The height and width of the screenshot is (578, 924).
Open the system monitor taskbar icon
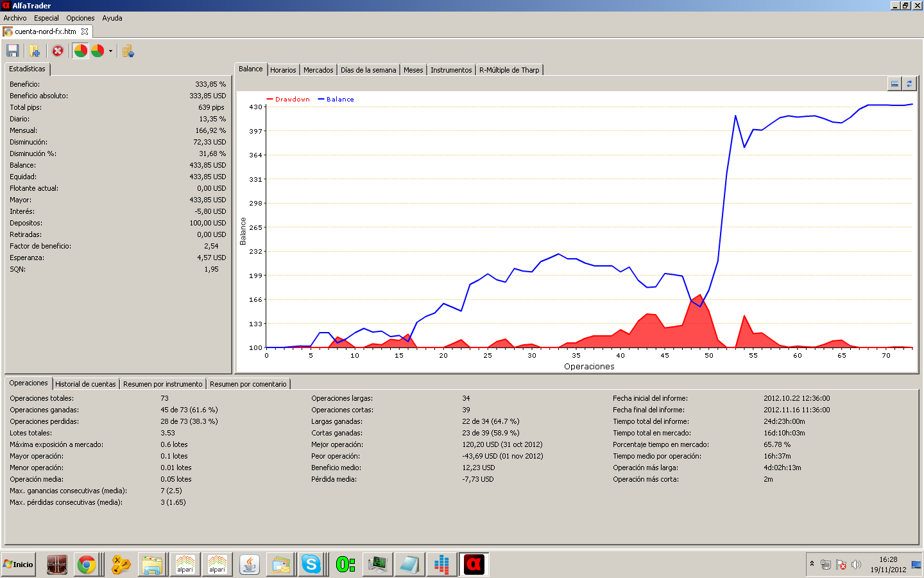tap(378, 565)
